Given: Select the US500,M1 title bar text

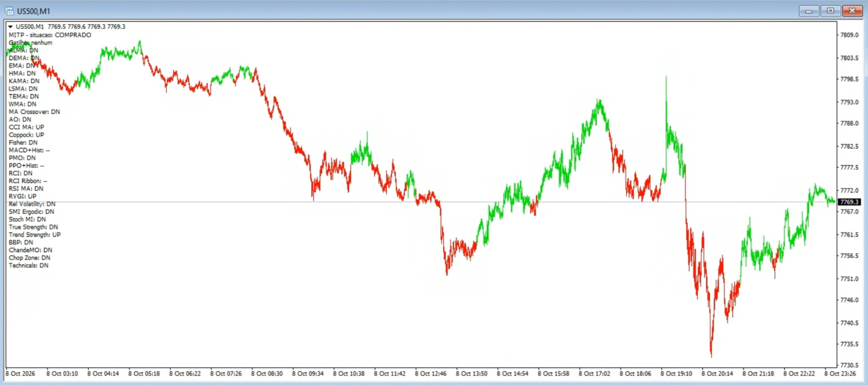Looking at the screenshot, I should (x=34, y=11).
